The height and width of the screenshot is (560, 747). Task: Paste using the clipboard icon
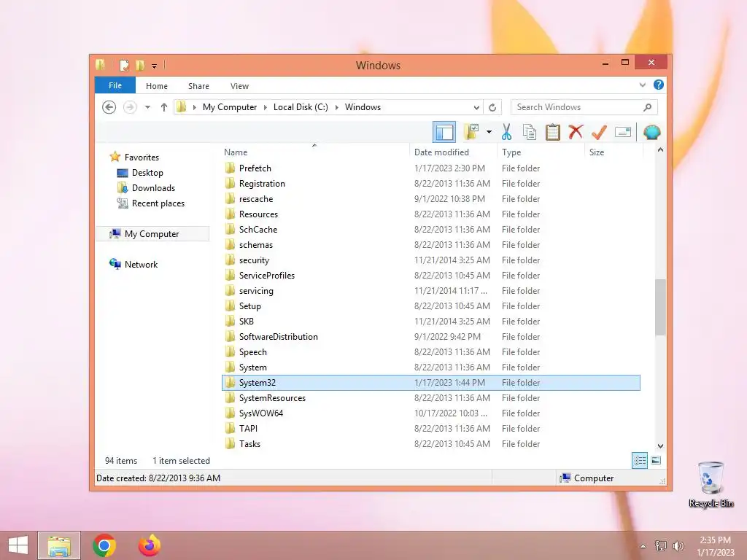(x=553, y=132)
